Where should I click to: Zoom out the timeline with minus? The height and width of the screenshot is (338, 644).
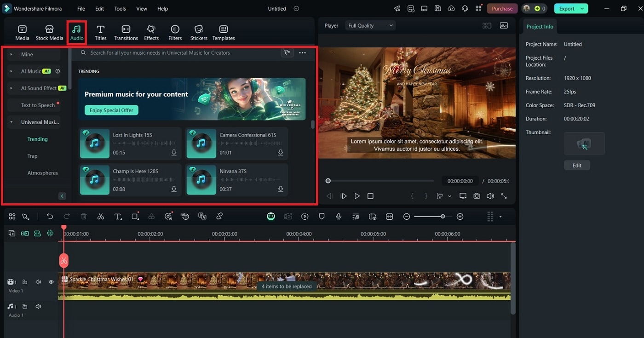pos(407,217)
